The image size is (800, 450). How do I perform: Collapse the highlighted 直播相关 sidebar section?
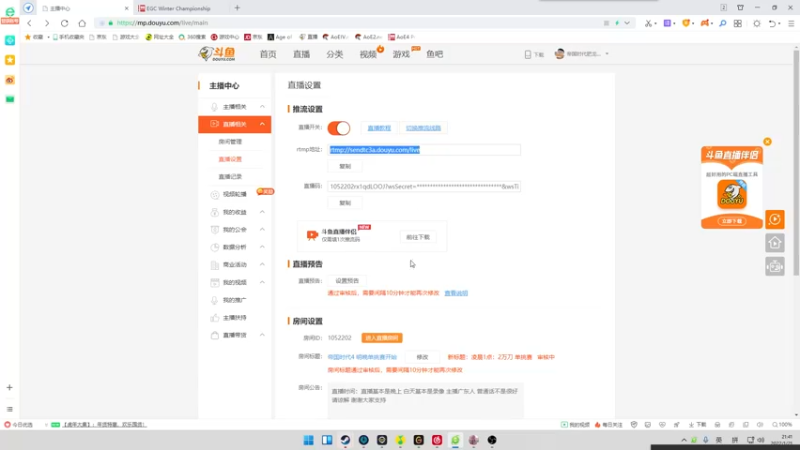[x=262, y=124]
